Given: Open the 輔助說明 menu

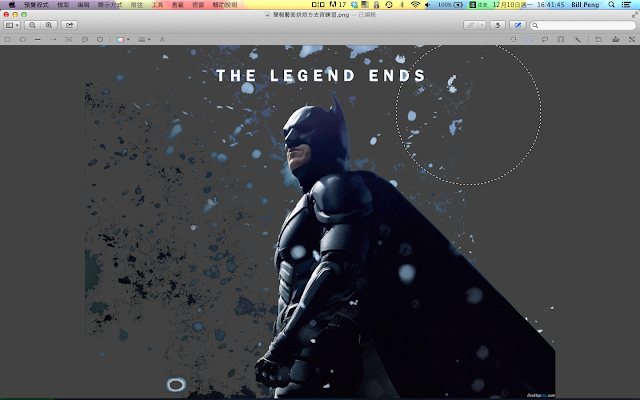Looking at the screenshot, I should click(224, 5).
